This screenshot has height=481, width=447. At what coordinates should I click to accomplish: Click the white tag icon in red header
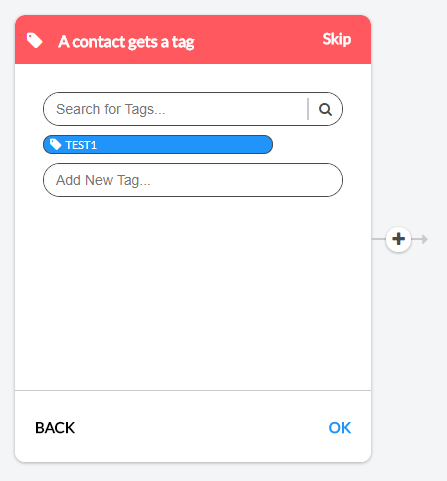(34, 40)
